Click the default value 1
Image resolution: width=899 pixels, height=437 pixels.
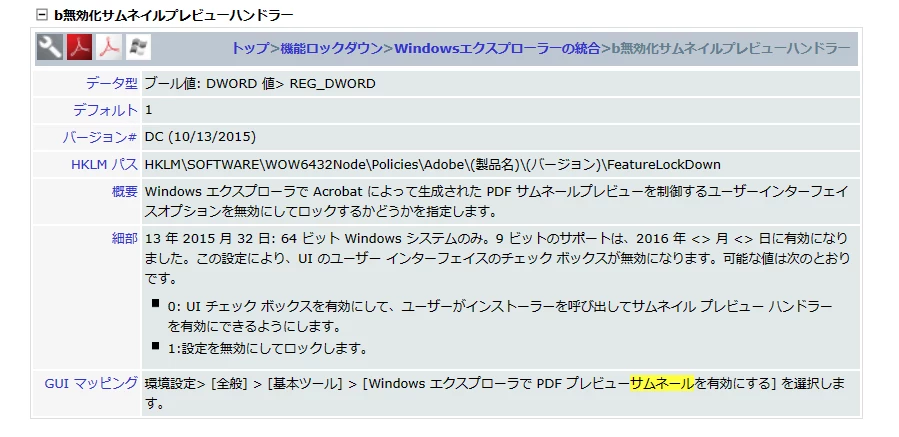(148, 110)
